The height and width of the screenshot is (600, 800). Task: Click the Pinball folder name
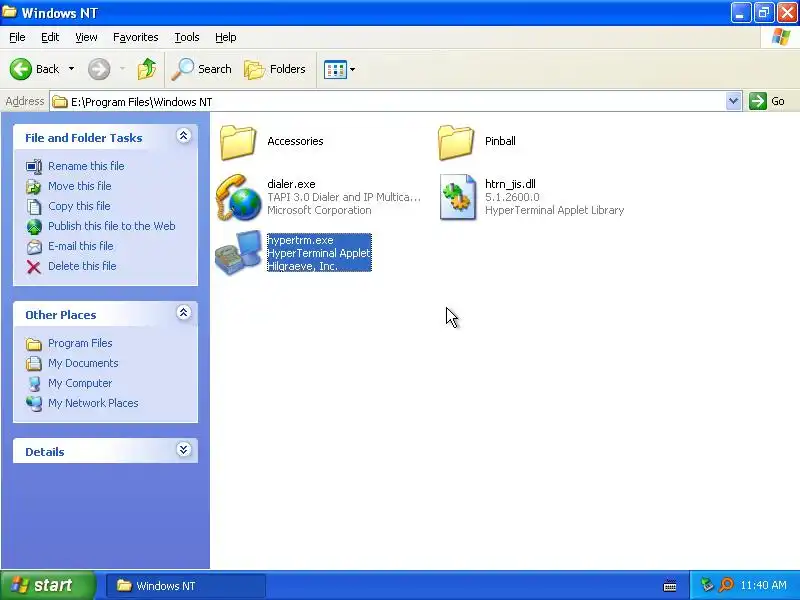(501, 141)
